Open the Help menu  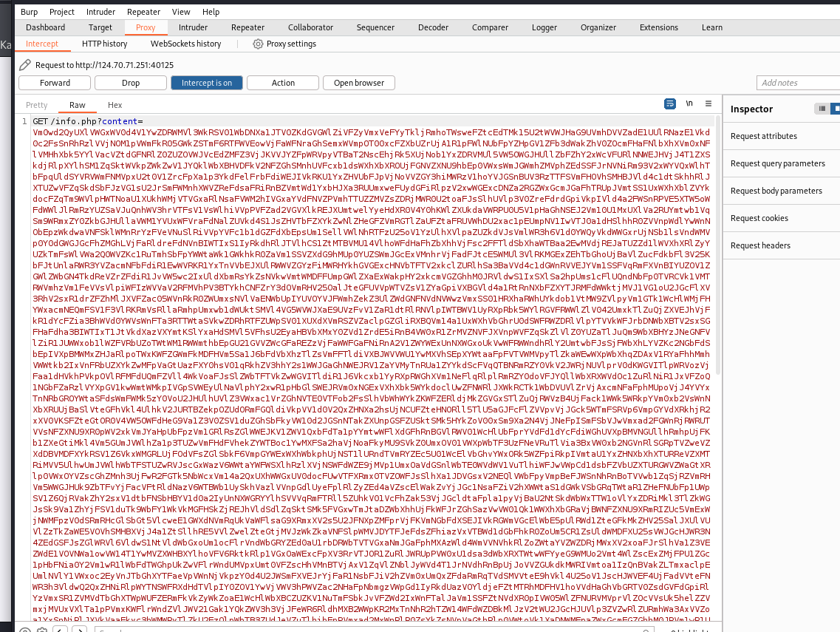[211, 12]
